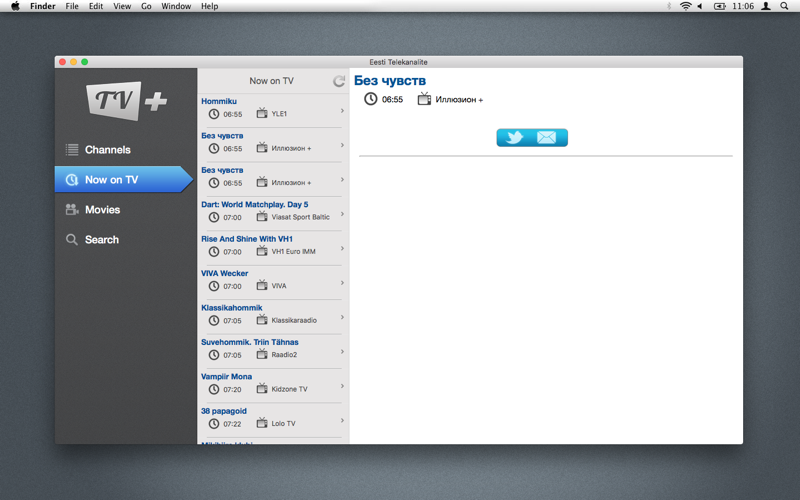Click the user account icon in menu bar
The width and height of the screenshot is (800, 500).
coord(766,6)
